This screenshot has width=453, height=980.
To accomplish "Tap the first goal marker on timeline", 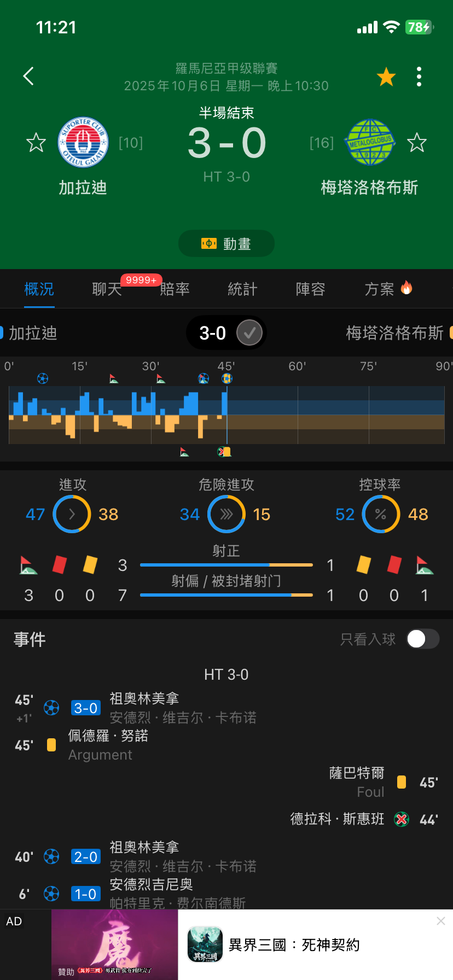I will 43,378.
